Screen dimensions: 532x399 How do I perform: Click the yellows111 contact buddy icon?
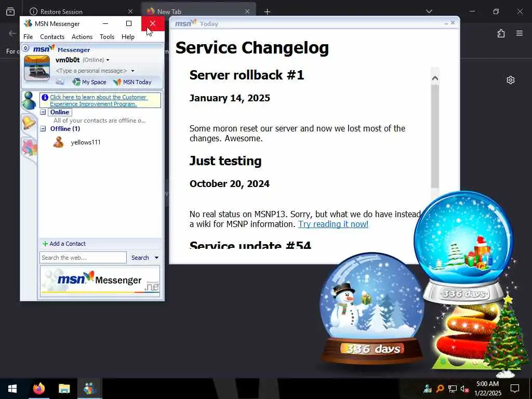[x=58, y=142]
